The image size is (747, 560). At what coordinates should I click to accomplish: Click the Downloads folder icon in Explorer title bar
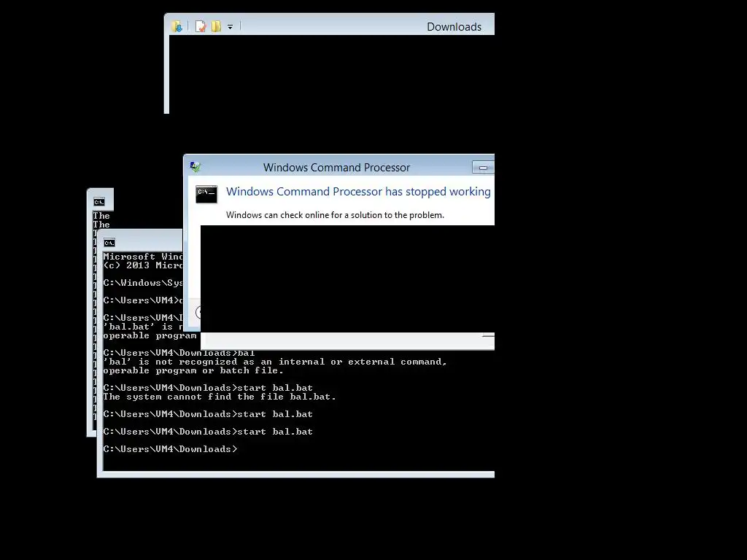(177, 27)
